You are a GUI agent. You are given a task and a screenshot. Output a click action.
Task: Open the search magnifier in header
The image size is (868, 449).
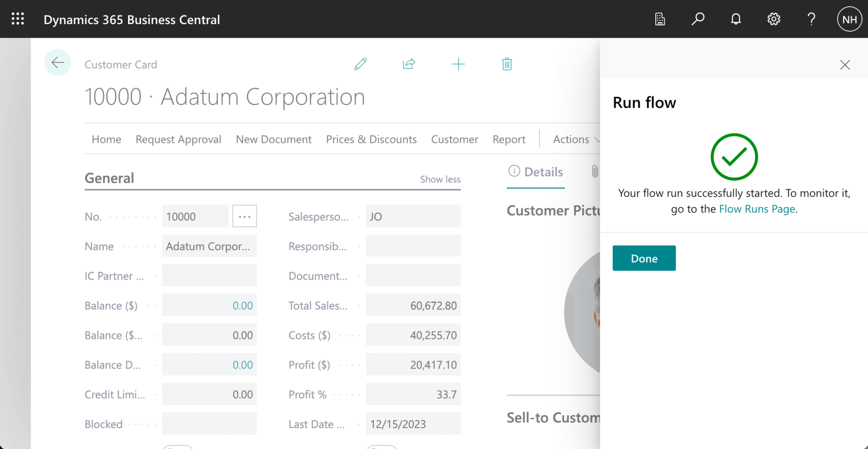point(698,19)
